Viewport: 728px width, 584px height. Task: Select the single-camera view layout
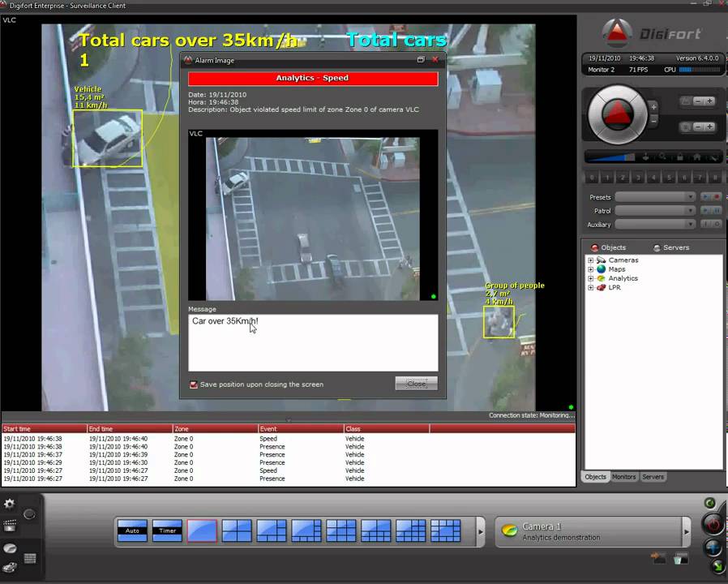coord(202,530)
